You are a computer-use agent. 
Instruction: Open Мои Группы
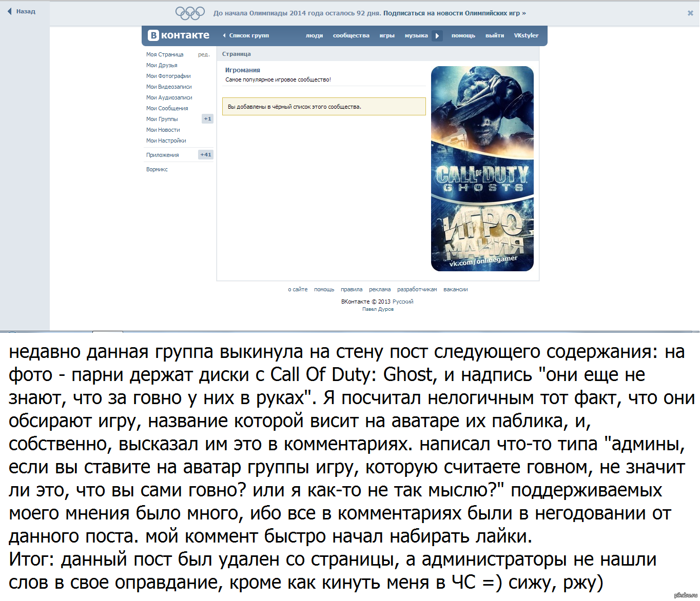(162, 119)
